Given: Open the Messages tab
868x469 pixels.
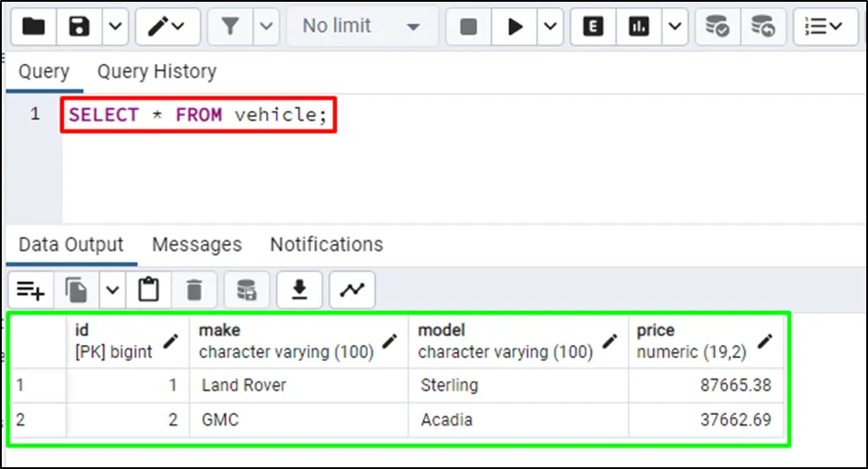Looking at the screenshot, I should tap(197, 245).
